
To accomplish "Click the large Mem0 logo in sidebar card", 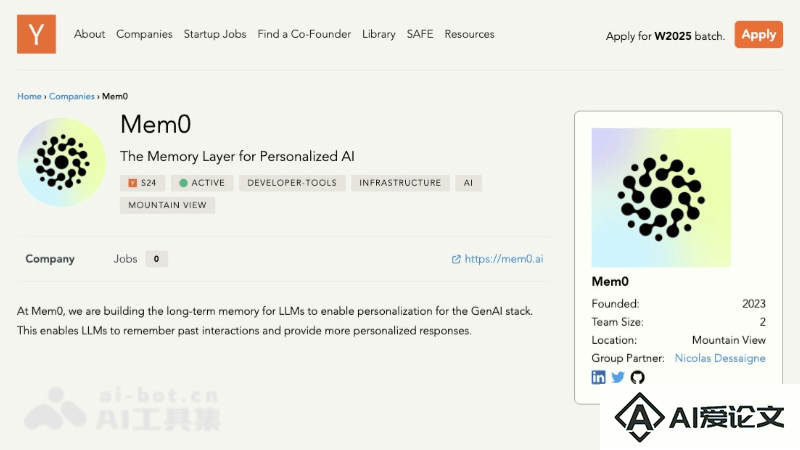I will tap(661, 197).
